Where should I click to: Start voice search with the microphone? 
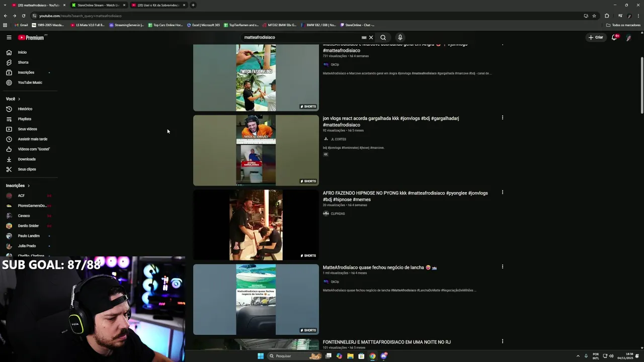400,37
